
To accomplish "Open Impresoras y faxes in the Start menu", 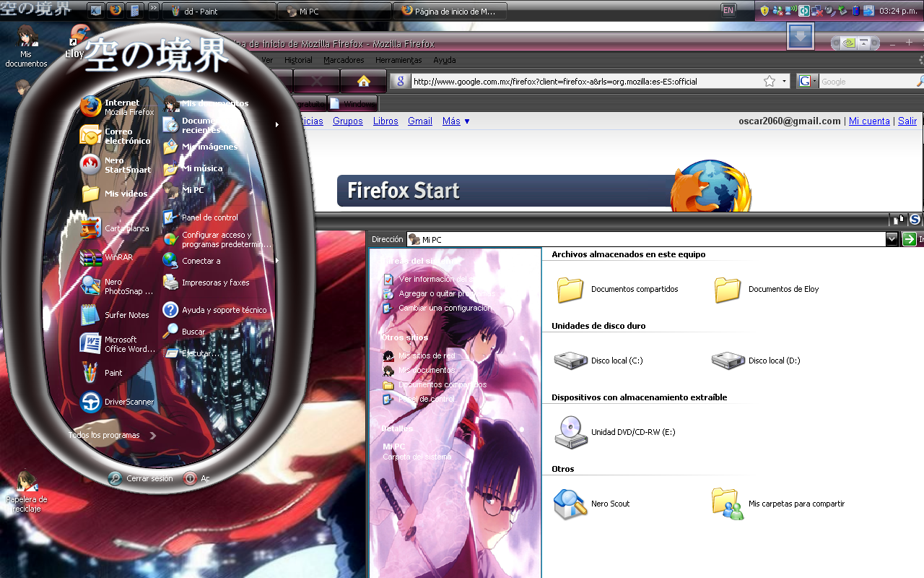I will click(x=206, y=282).
